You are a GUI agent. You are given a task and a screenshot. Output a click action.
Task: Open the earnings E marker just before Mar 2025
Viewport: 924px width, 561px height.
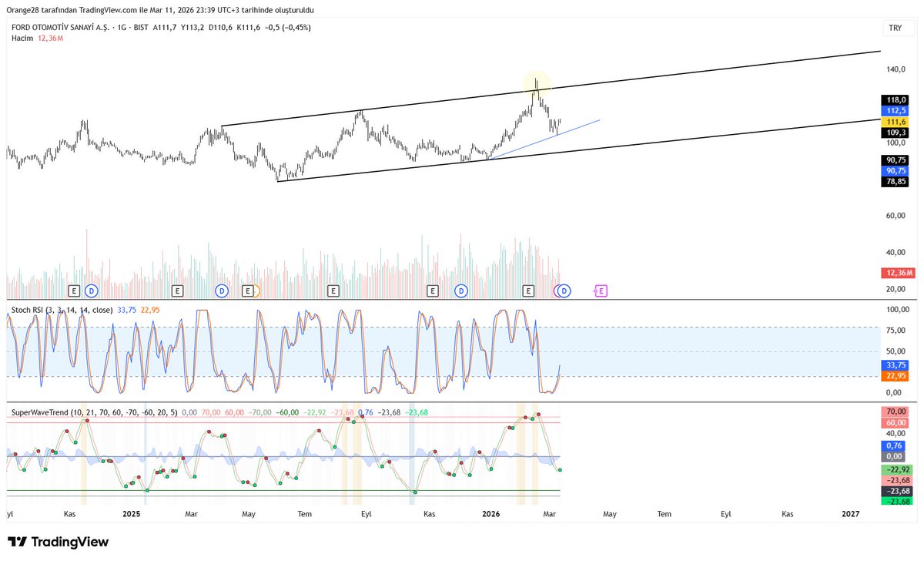click(x=177, y=291)
